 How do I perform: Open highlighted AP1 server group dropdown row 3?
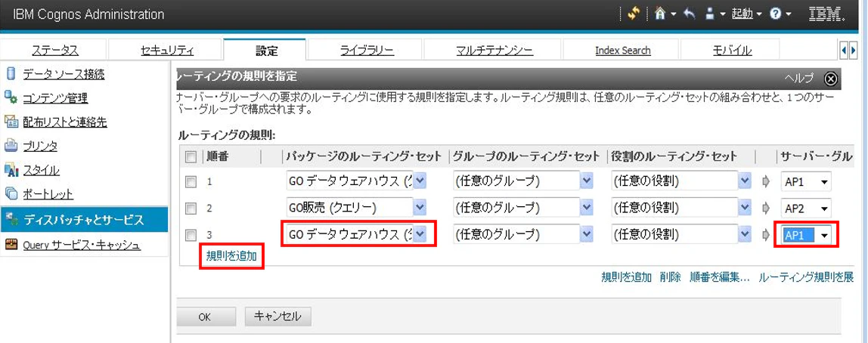806,235
